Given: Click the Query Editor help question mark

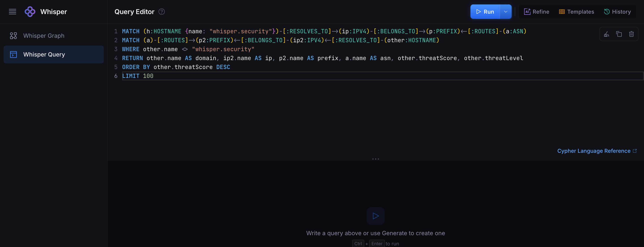Looking at the screenshot, I should pos(161,12).
